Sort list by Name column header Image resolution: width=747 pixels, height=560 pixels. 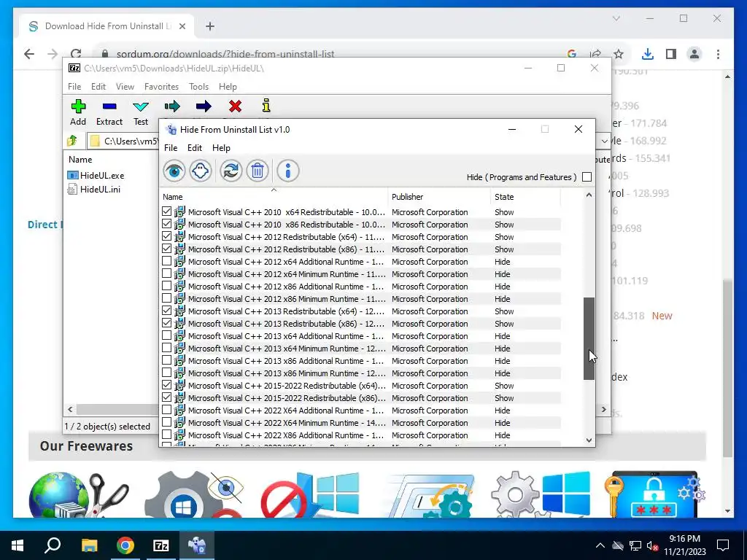coord(274,196)
